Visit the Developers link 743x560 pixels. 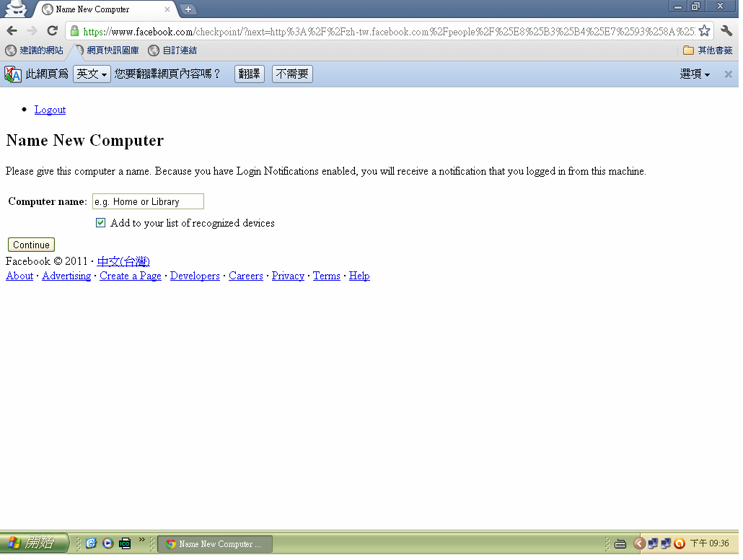pos(195,276)
